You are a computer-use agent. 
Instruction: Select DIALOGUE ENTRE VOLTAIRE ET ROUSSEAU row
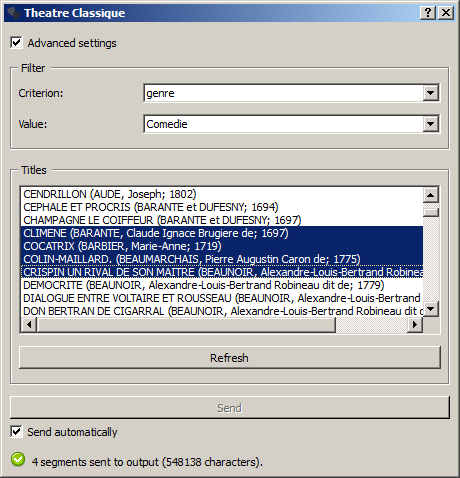(x=222, y=298)
